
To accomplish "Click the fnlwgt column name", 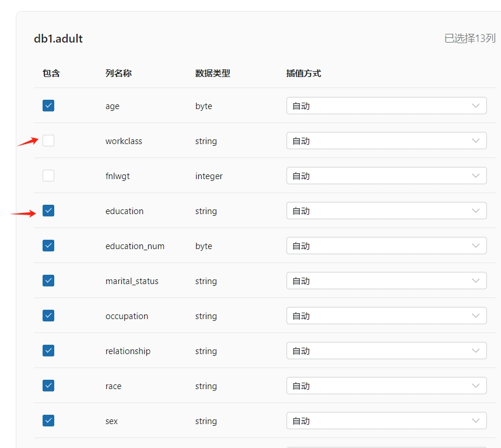I will (x=118, y=176).
